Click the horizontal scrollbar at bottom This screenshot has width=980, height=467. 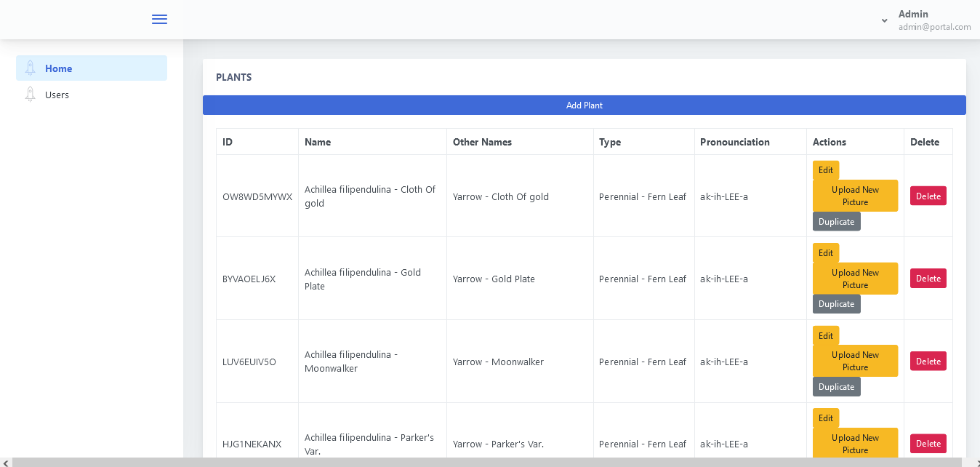[x=487, y=462]
